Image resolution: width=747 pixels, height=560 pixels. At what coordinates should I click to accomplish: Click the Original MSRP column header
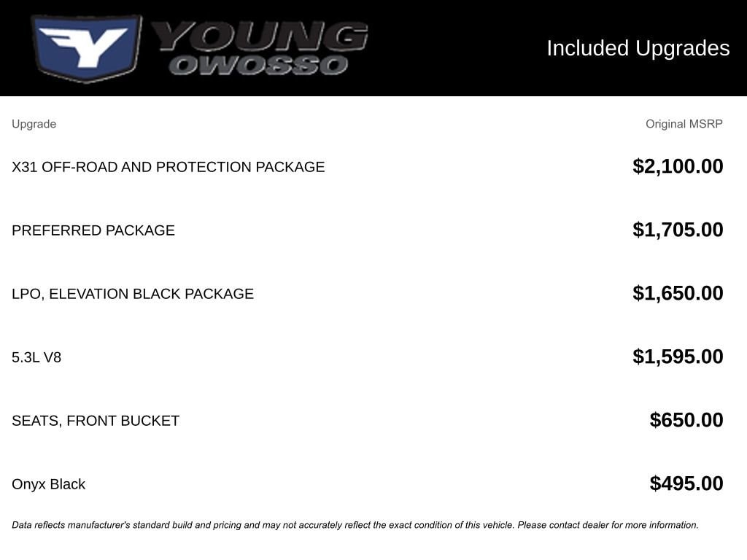[x=684, y=124]
